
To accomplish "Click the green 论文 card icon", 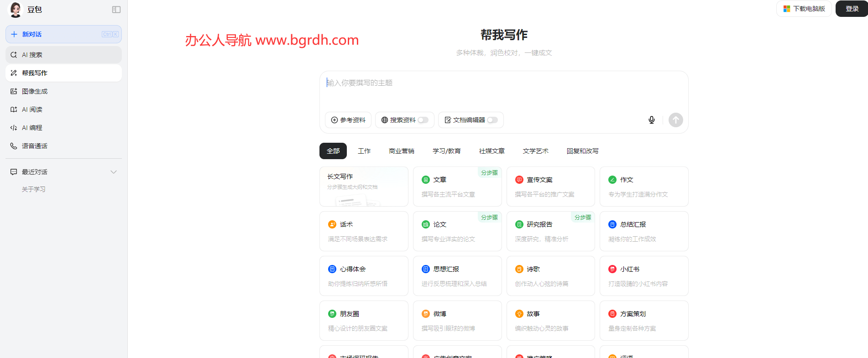I will [x=426, y=224].
